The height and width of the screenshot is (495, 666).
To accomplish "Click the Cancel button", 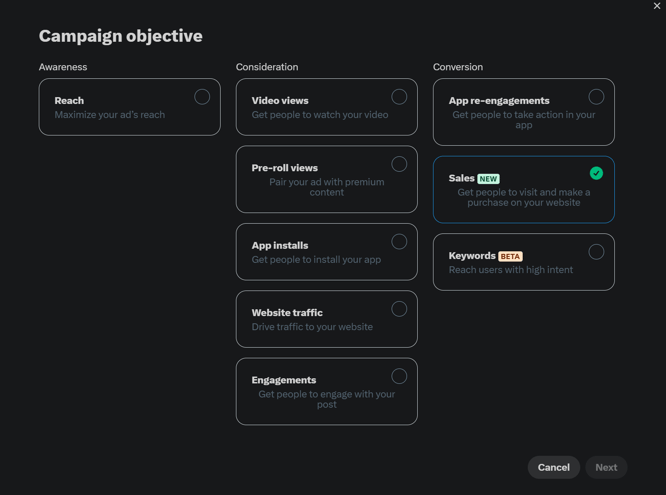I will click(553, 467).
